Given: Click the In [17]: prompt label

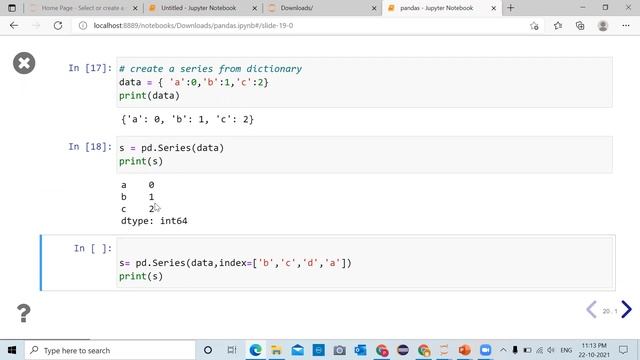Looking at the screenshot, I should pos(90,68).
